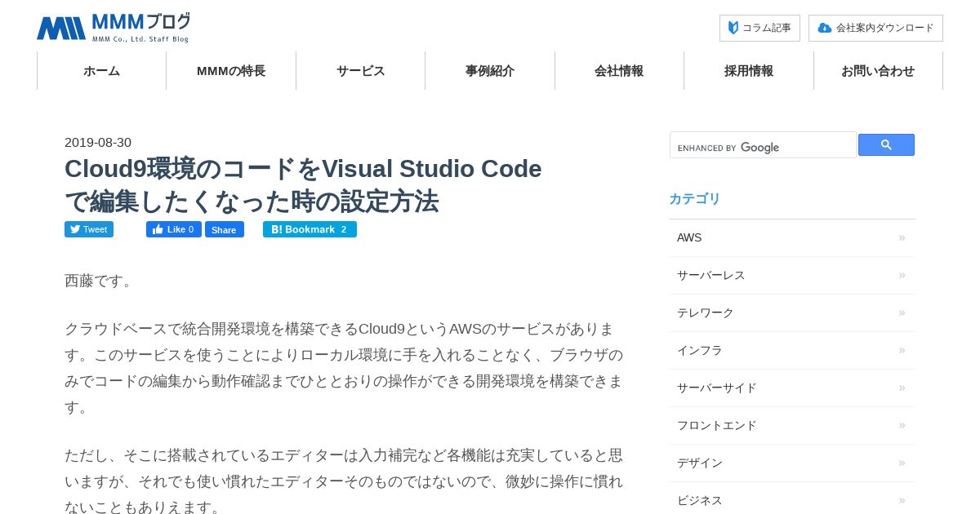Click the cloud download icon
The image size is (980, 514).
click(x=825, y=28)
